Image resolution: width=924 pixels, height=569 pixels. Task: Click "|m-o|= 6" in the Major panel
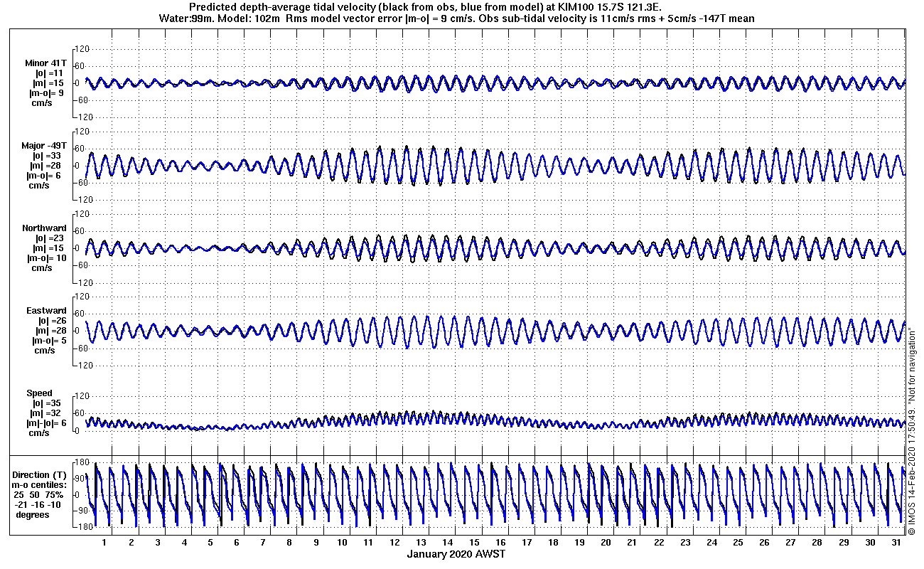click(x=45, y=176)
